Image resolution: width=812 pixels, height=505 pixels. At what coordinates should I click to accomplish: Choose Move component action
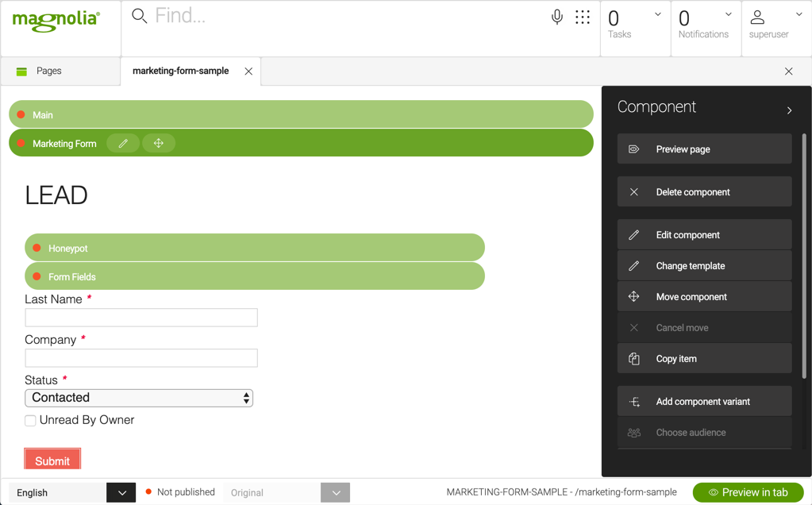pos(704,297)
